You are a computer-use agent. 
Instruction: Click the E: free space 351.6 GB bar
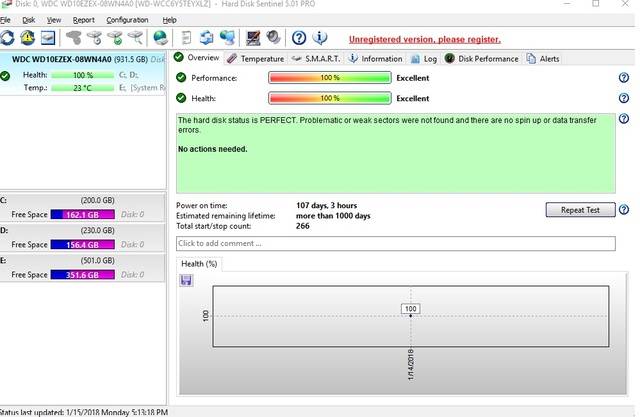(82, 275)
